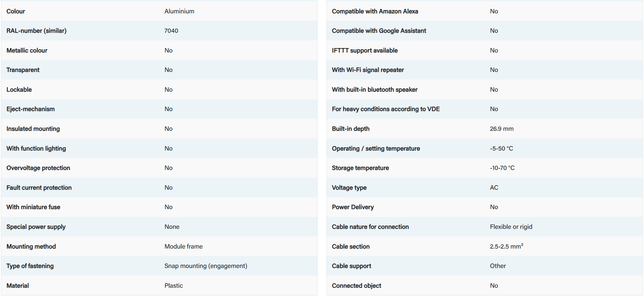Select the 'AC' voltage type value
The image size is (644, 296).
click(494, 188)
